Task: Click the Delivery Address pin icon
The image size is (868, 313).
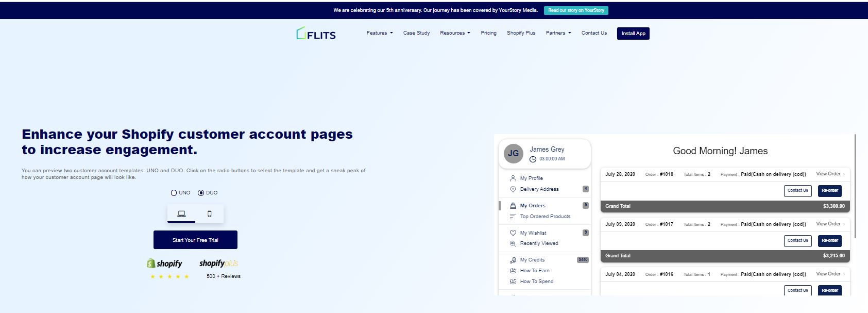Action: [x=513, y=189]
